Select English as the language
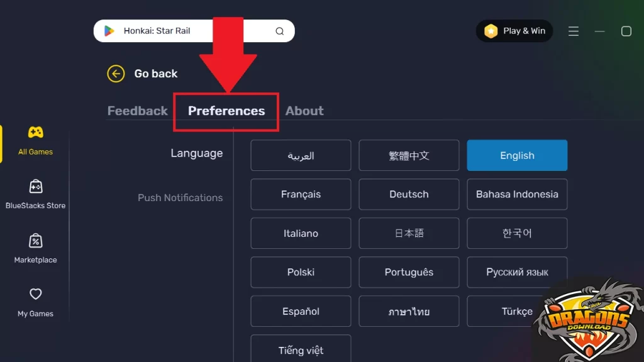Image resolution: width=644 pixels, height=362 pixels. (517, 155)
